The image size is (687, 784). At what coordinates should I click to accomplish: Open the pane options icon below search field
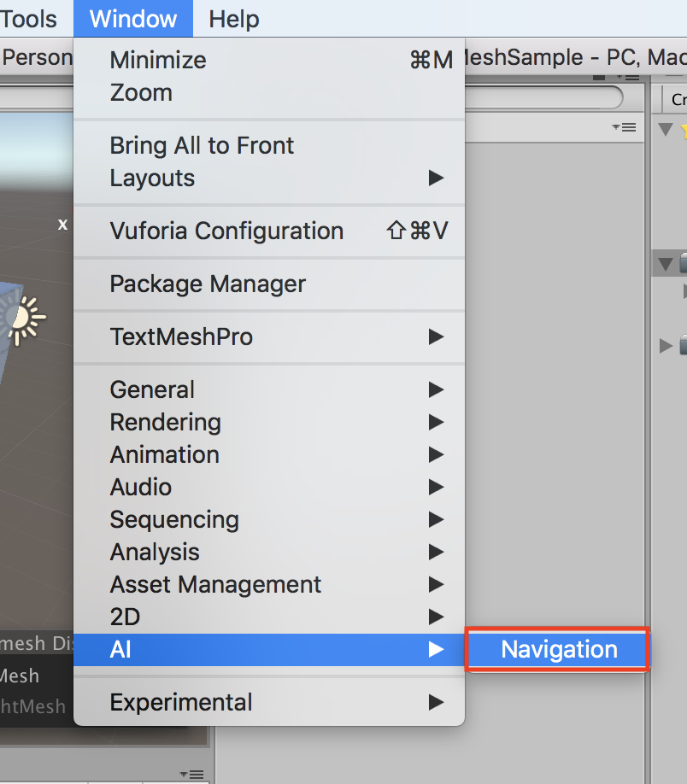(x=625, y=127)
